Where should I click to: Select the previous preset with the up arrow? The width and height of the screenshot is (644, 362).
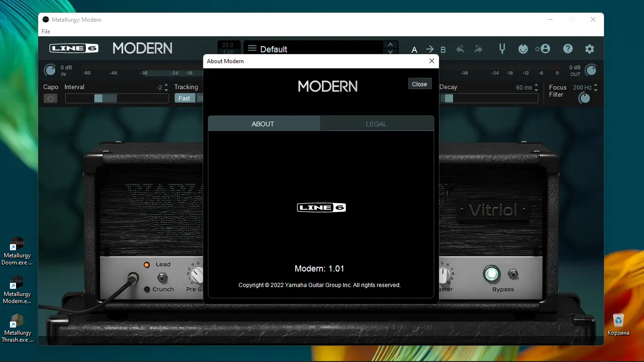(x=390, y=45)
